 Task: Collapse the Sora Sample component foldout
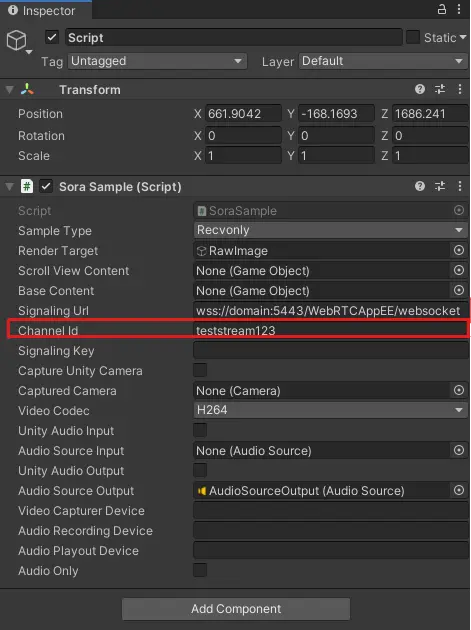tap(10, 186)
